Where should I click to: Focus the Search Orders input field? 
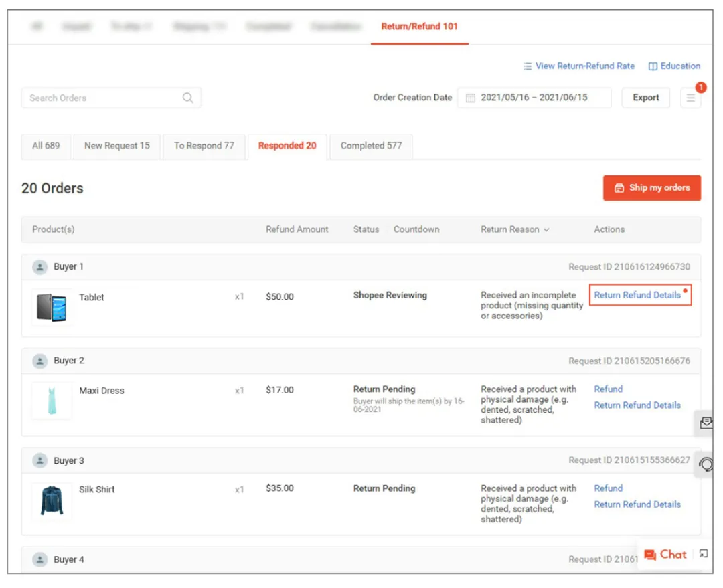pos(111,98)
